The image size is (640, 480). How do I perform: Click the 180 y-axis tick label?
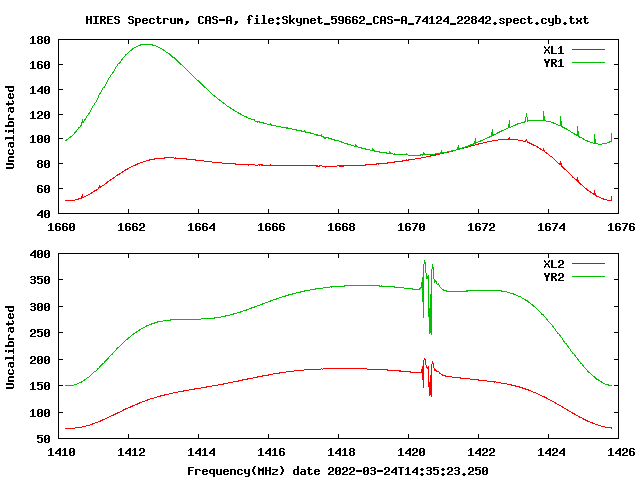coord(40,40)
